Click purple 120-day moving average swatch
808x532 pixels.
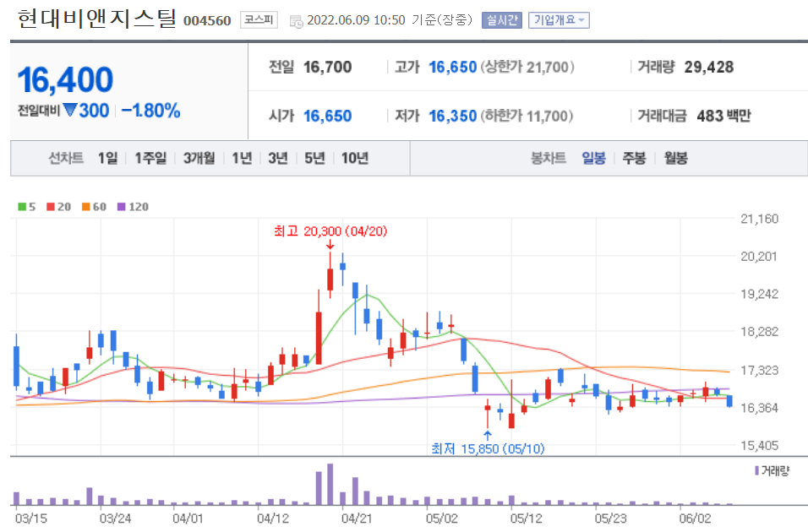click(x=122, y=207)
